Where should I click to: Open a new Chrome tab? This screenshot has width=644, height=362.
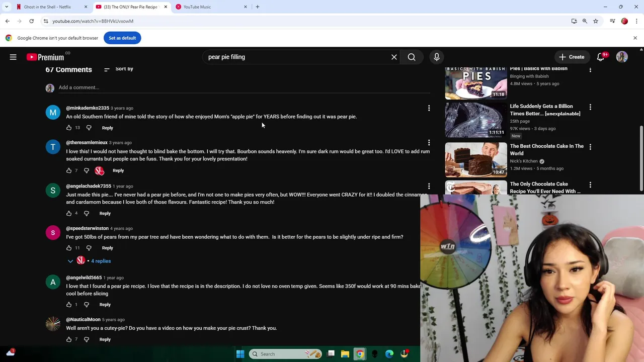point(258,7)
